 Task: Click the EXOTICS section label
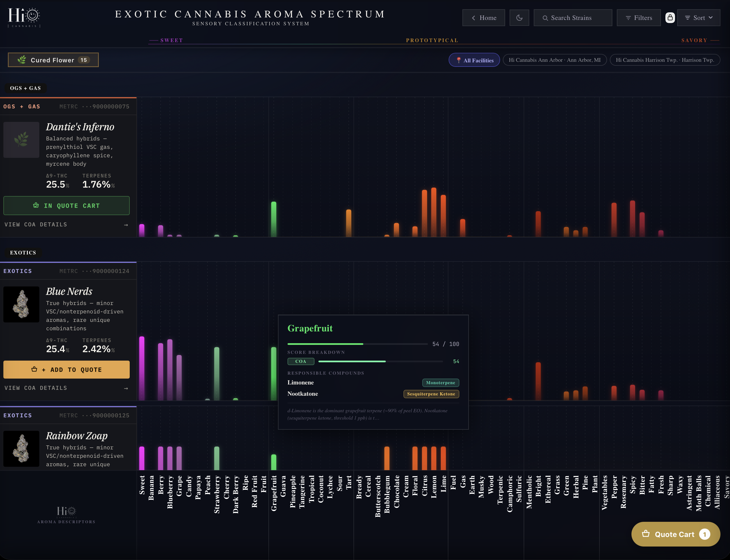click(23, 253)
